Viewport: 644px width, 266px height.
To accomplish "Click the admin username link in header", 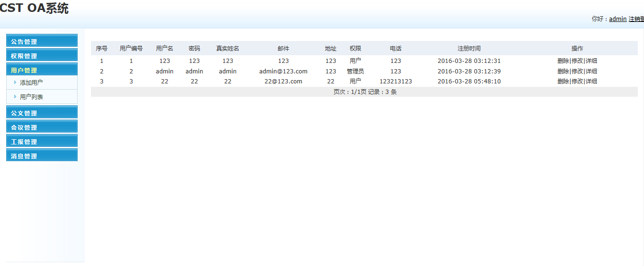I will [x=618, y=19].
